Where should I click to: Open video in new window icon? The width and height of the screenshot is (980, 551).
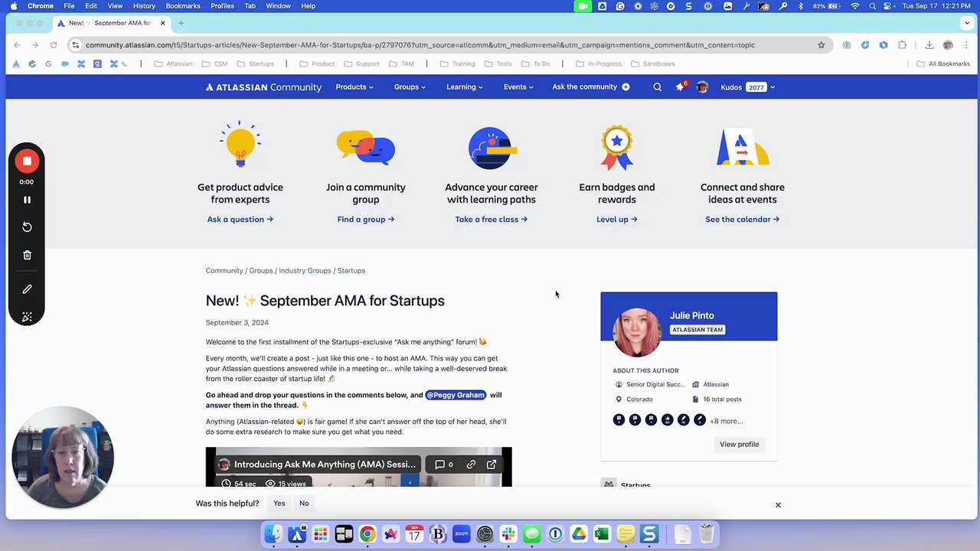click(492, 465)
